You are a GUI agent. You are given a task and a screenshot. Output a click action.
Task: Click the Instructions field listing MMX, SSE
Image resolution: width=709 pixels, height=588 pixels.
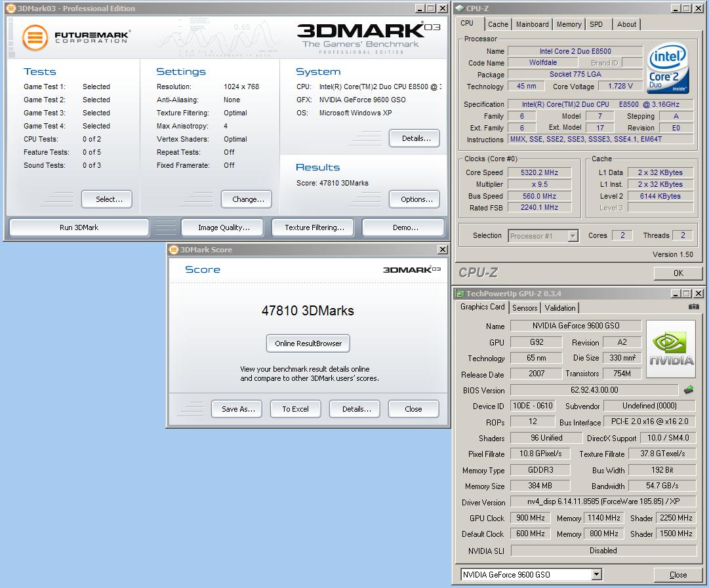coord(601,139)
